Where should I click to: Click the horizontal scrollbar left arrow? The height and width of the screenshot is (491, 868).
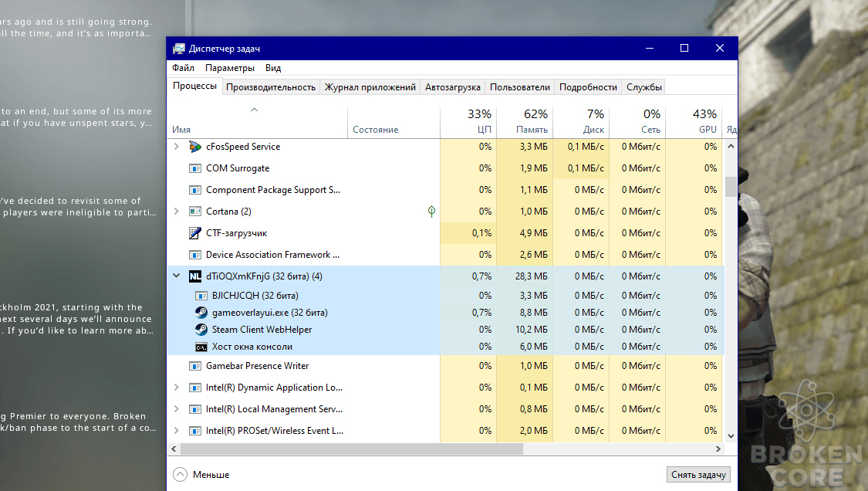(x=174, y=449)
